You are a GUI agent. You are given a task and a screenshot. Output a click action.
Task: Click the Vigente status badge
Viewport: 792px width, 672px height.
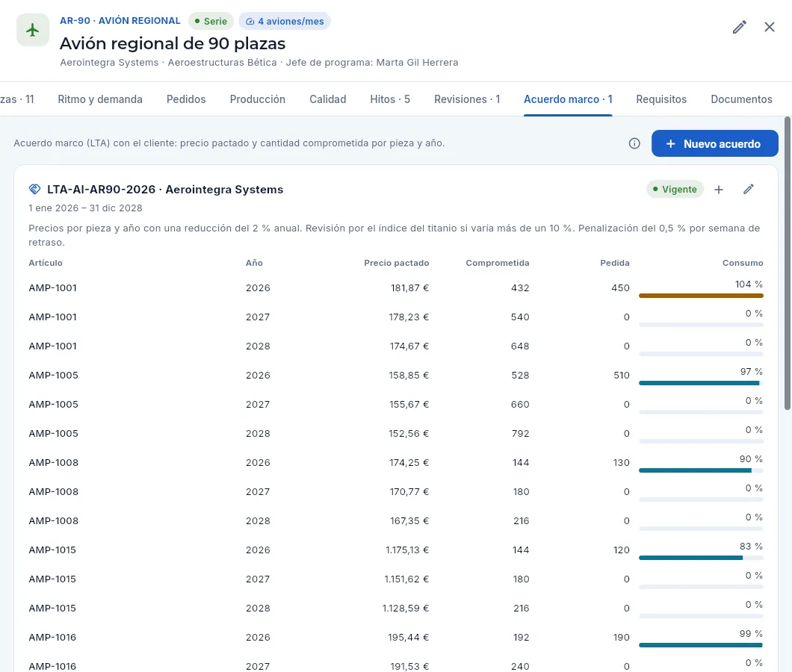pos(675,190)
